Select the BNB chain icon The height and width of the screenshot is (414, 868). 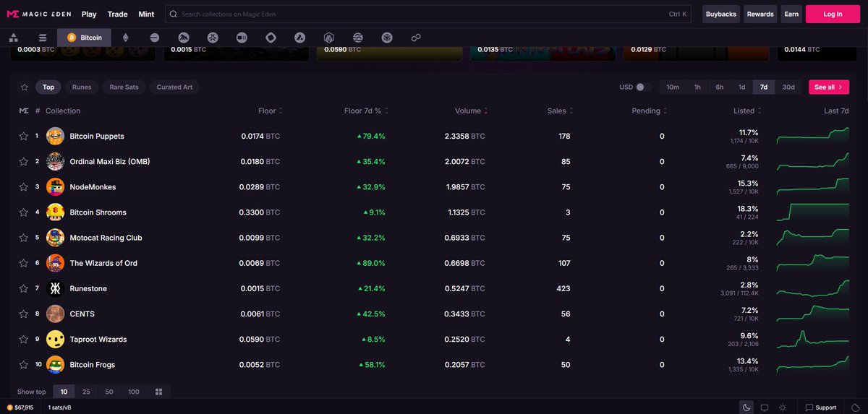[387, 38]
